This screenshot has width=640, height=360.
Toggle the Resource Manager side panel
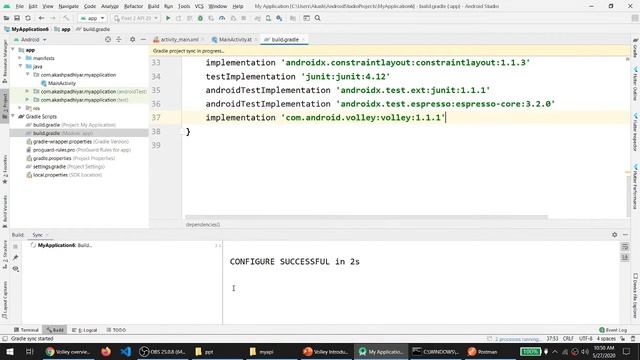click(x=5, y=61)
